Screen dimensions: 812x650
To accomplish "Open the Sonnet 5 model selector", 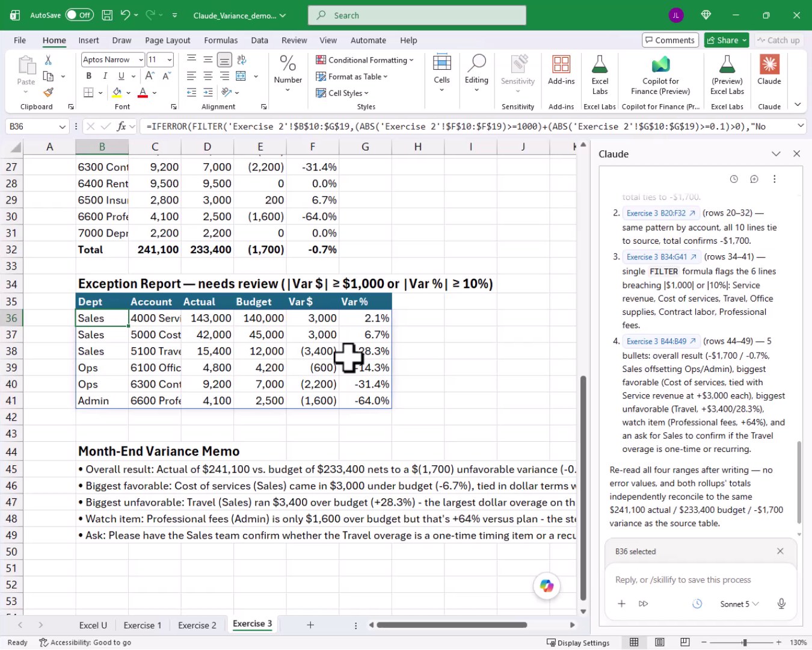I will pos(740,604).
